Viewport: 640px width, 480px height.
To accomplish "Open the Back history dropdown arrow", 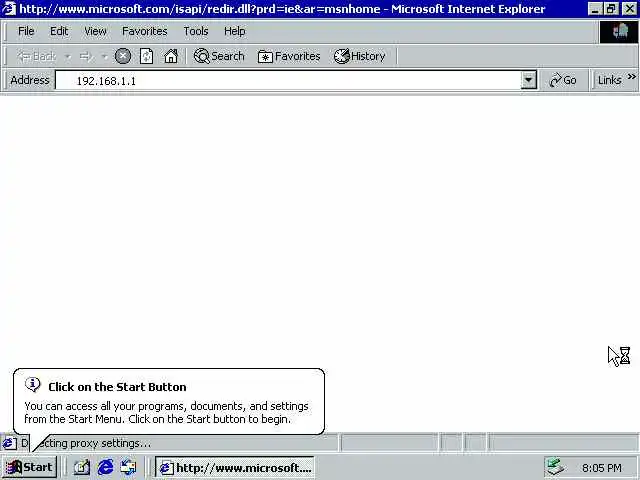I will pyautogui.click(x=68, y=56).
